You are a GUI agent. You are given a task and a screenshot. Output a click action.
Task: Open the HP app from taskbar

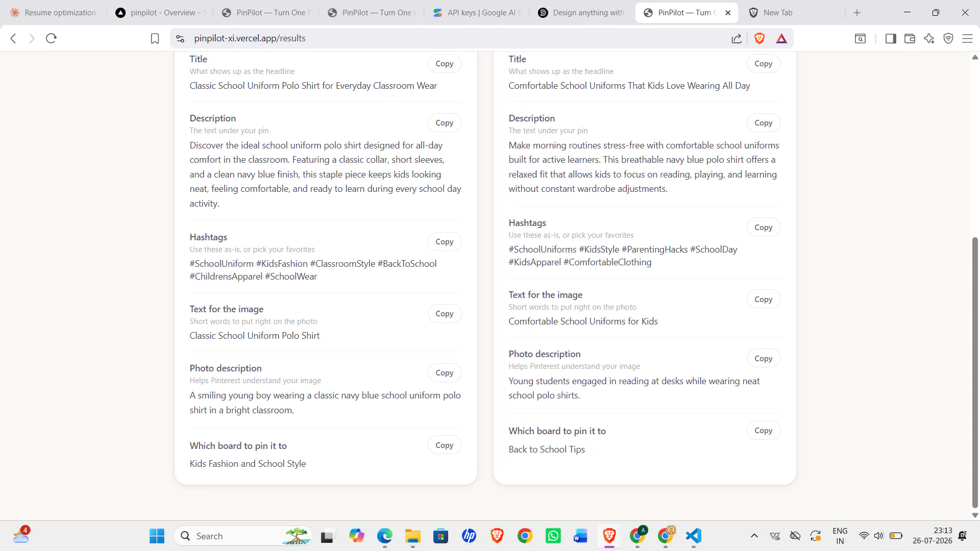click(x=469, y=536)
